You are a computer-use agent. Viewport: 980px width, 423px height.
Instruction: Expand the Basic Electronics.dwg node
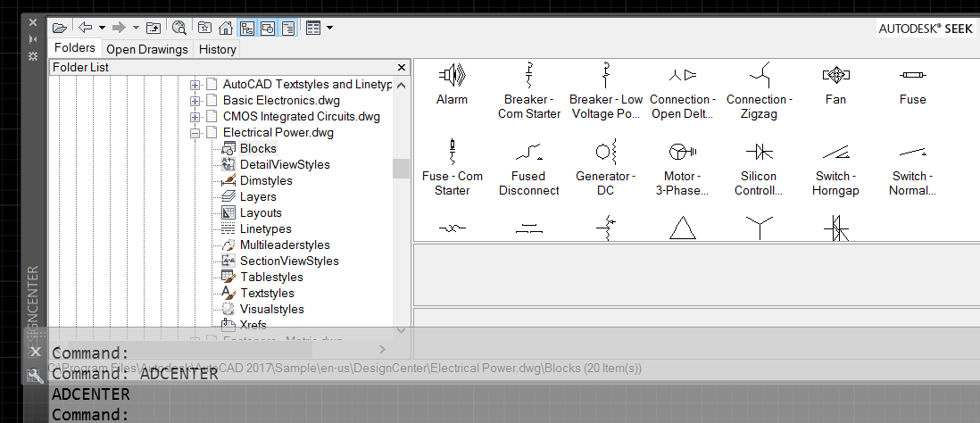(195, 101)
